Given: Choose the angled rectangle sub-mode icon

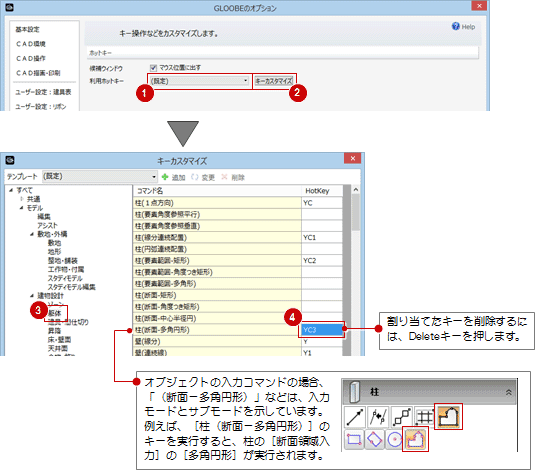Looking at the screenshot, I should coord(374,439).
